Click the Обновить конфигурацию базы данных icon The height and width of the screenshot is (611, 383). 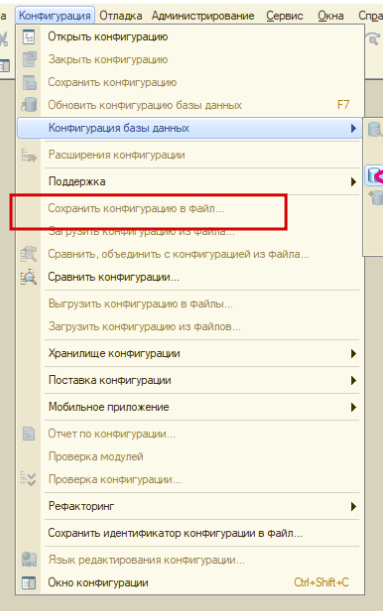point(29,105)
